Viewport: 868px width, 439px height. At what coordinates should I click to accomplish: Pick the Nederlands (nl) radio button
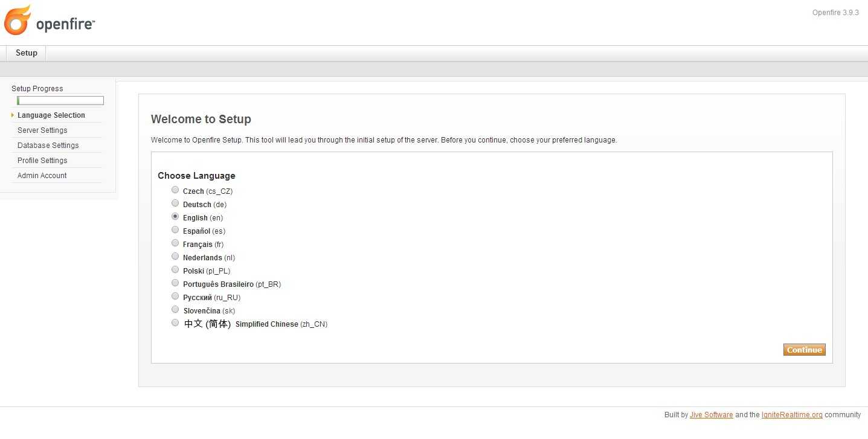click(x=175, y=256)
